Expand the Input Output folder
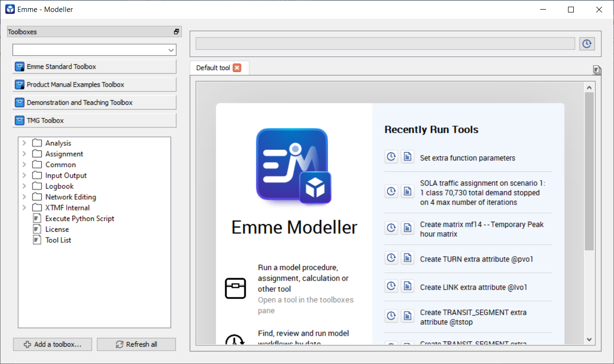 click(x=24, y=175)
